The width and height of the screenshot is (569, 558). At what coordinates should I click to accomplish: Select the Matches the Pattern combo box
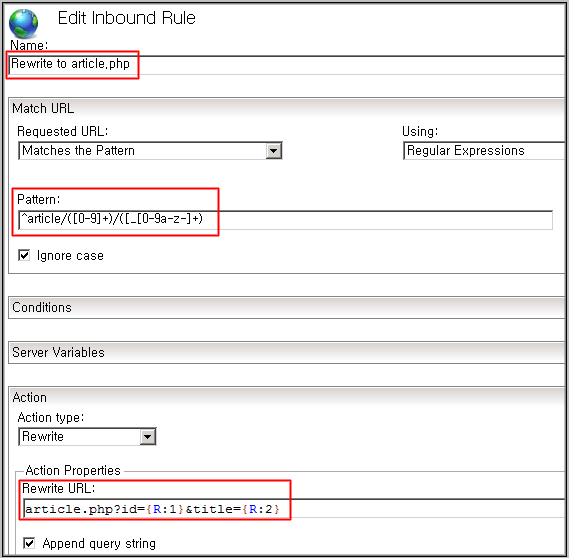point(150,151)
